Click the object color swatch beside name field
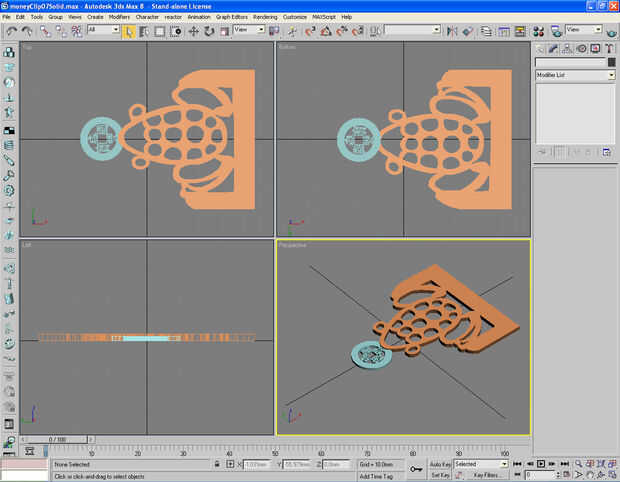This screenshot has width=620, height=482. coord(610,62)
